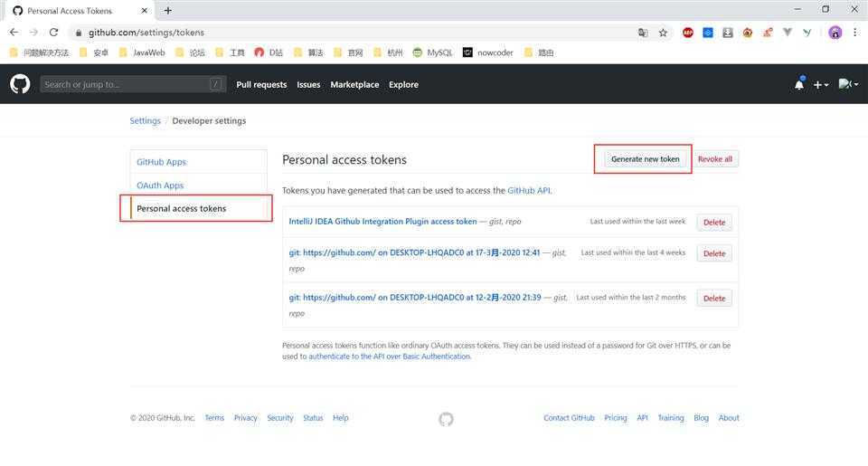Click 'Last used within the last 2 months'
The image size is (868, 466).
630,298
